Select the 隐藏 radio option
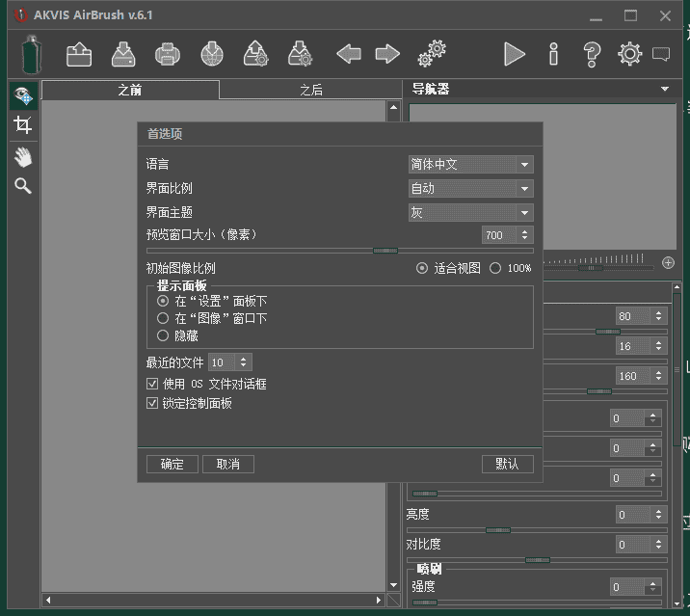 (x=163, y=335)
